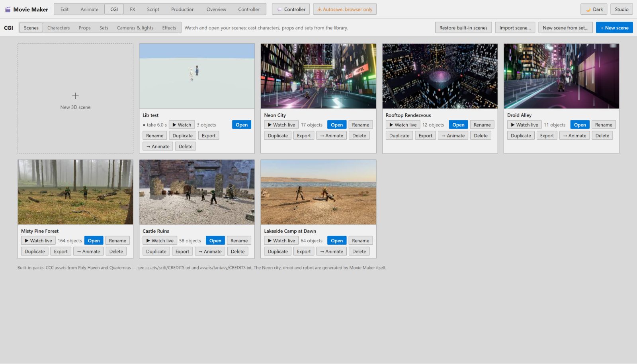Switch to the Sets sub-tab
Screen dimensions: 637x364
104,28
